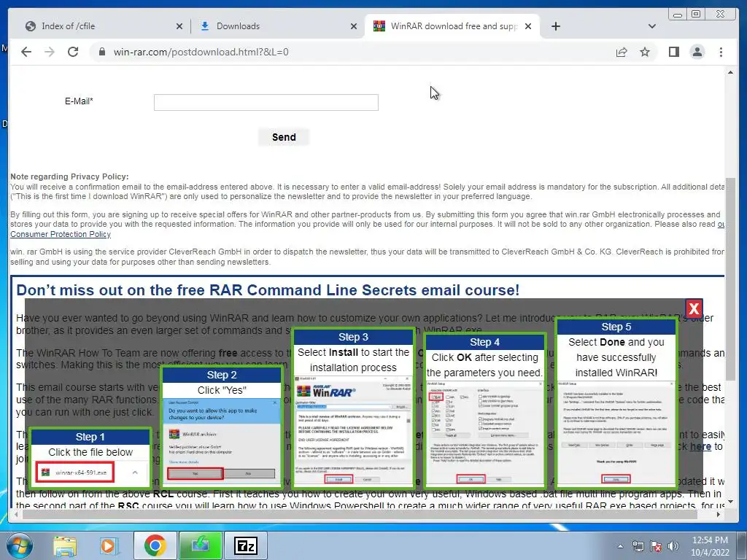Bookmark this page with star icon
The image size is (747, 560).
(x=645, y=52)
